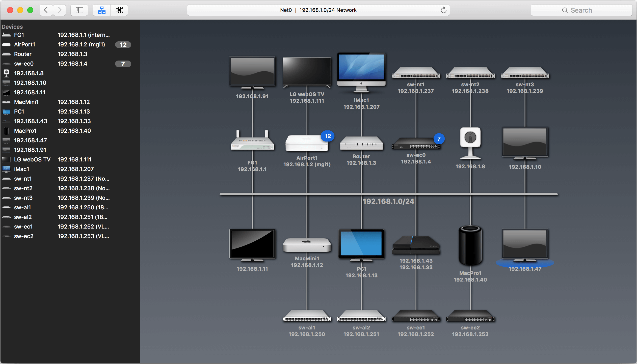Select the MacPro1 cylinder icon
This screenshot has width=637, height=364.
(470, 245)
